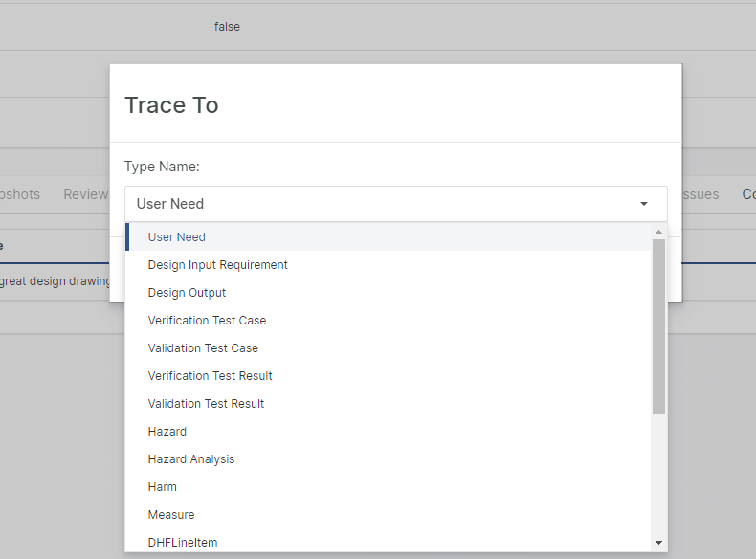Image resolution: width=756 pixels, height=559 pixels.
Task: Select DHFLineItem option
Action: coord(182,543)
